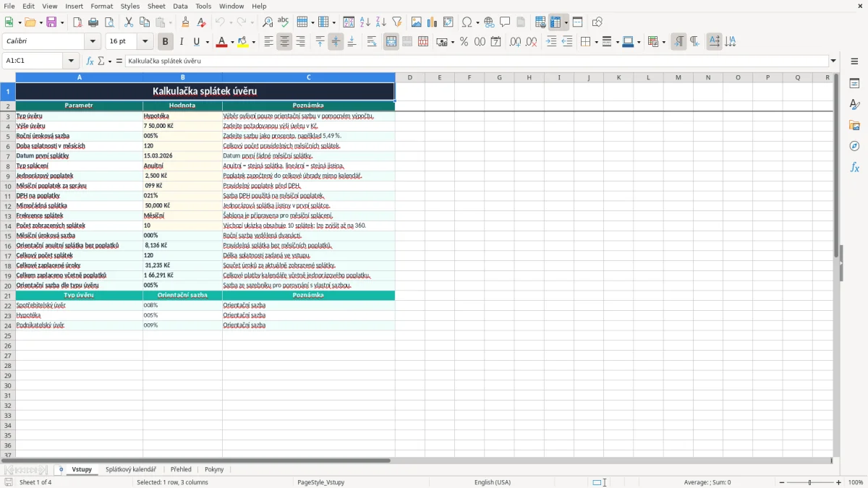Screen dimensions: 868x488
Task: Open the Gallery panel in the sidebar
Action: coord(854,125)
